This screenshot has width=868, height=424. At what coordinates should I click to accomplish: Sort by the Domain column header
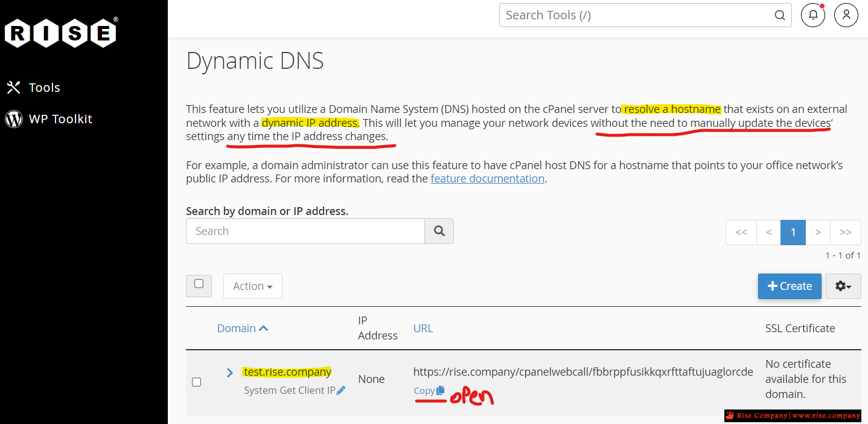(x=243, y=329)
